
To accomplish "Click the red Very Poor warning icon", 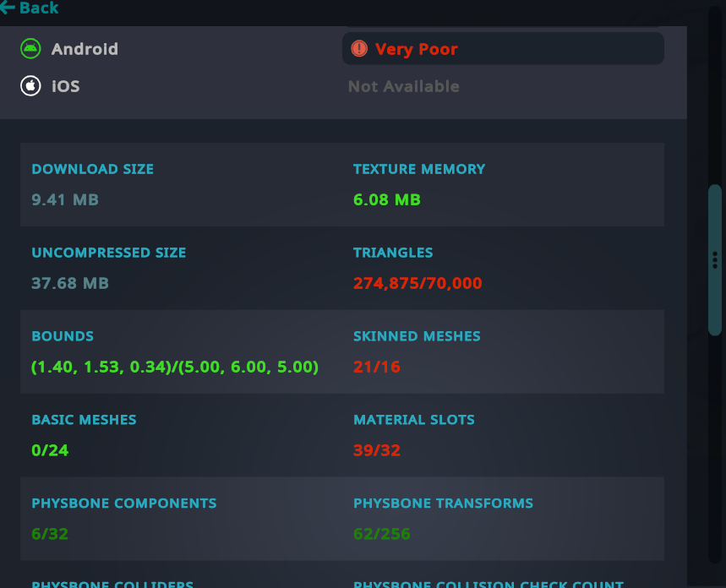I will (x=359, y=49).
